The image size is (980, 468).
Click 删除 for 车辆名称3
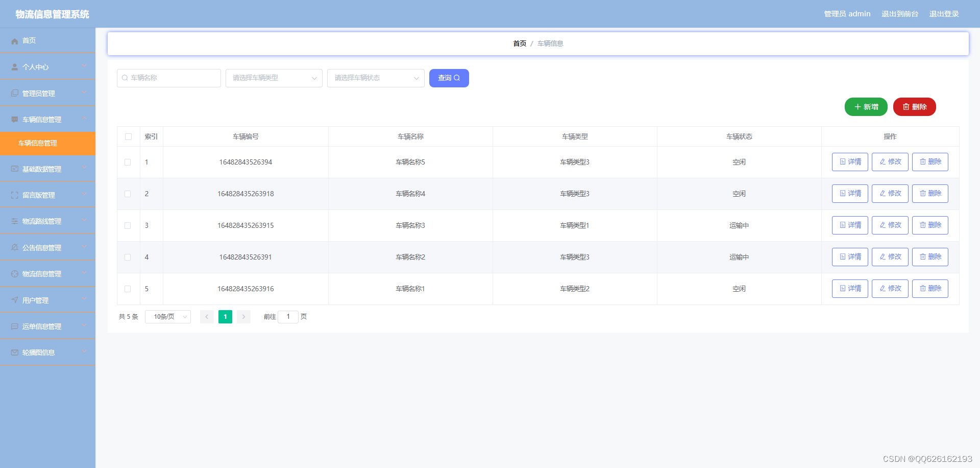tap(930, 225)
